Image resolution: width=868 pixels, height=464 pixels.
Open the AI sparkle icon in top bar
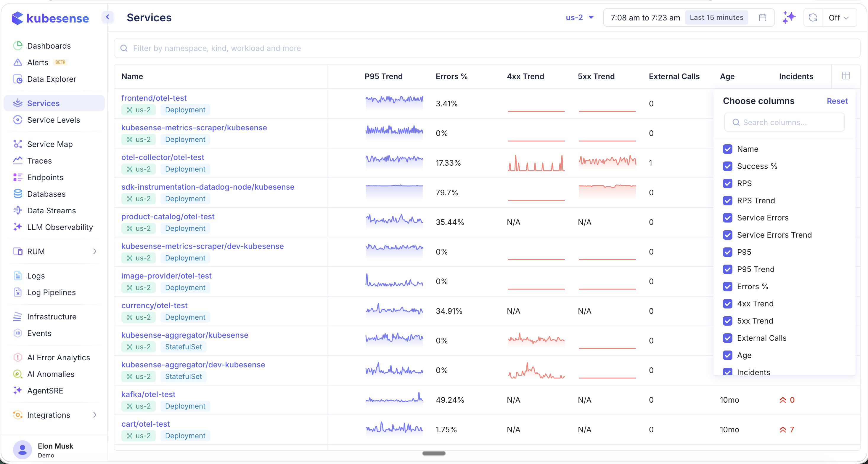point(788,17)
